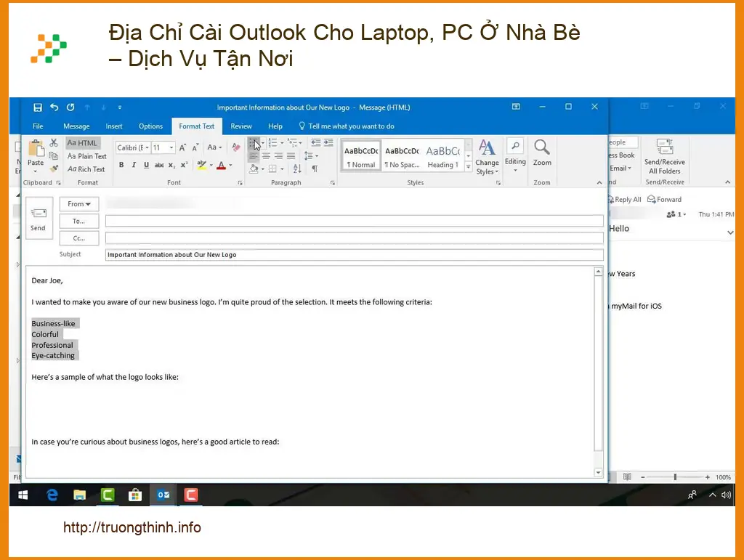Click the Copy icon in Clipboard group
The height and width of the screenshot is (560, 744).
[54, 155]
